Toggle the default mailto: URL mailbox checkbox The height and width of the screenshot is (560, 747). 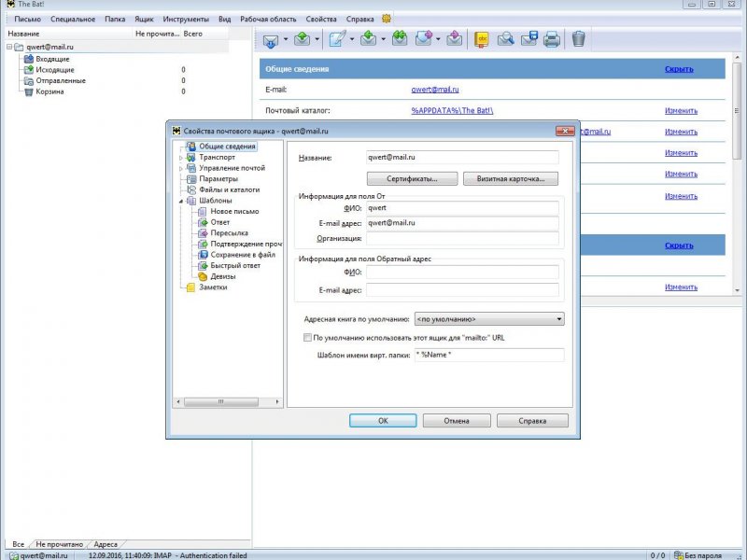308,338
